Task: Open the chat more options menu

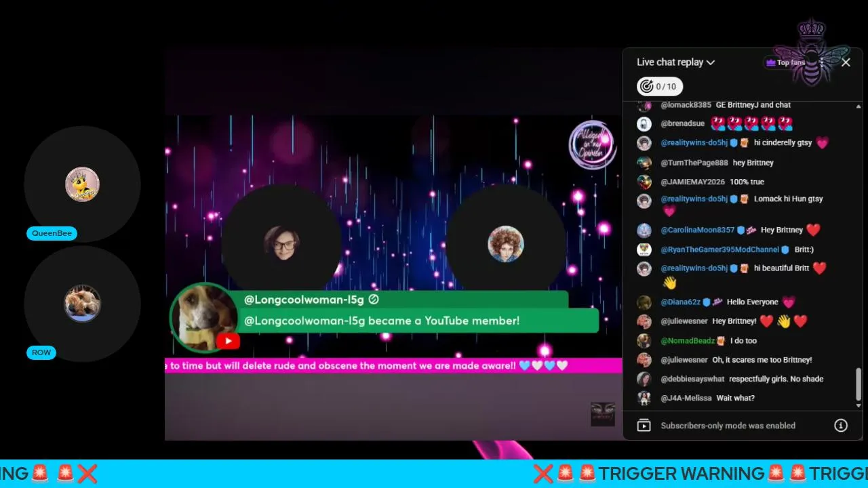Action: click(821, 62)
